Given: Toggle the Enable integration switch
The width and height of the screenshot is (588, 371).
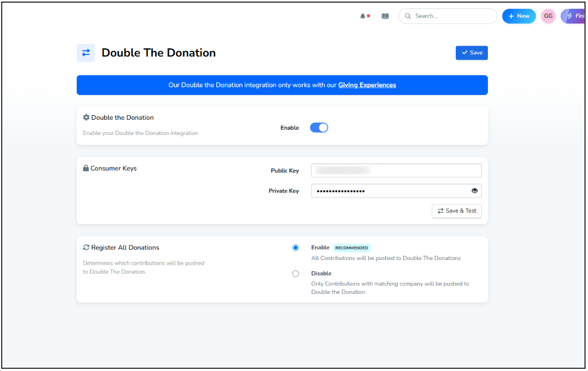Looking at the screenshot, I should [x=319, y=128].
